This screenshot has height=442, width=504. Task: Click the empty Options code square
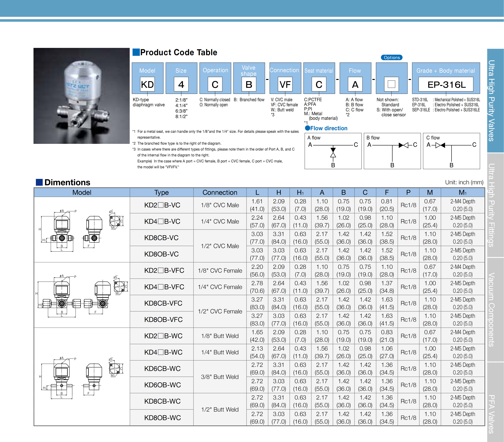click(x=391, y=84)
